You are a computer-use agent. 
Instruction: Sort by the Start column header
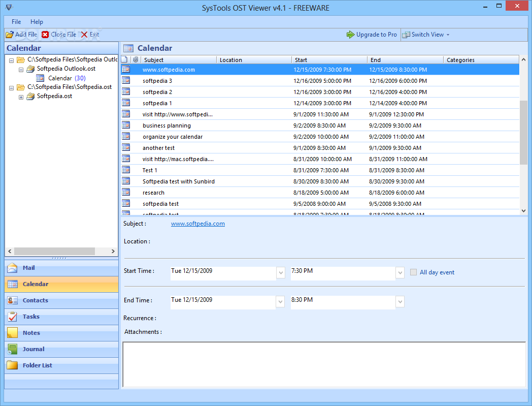tap(329, 60)
